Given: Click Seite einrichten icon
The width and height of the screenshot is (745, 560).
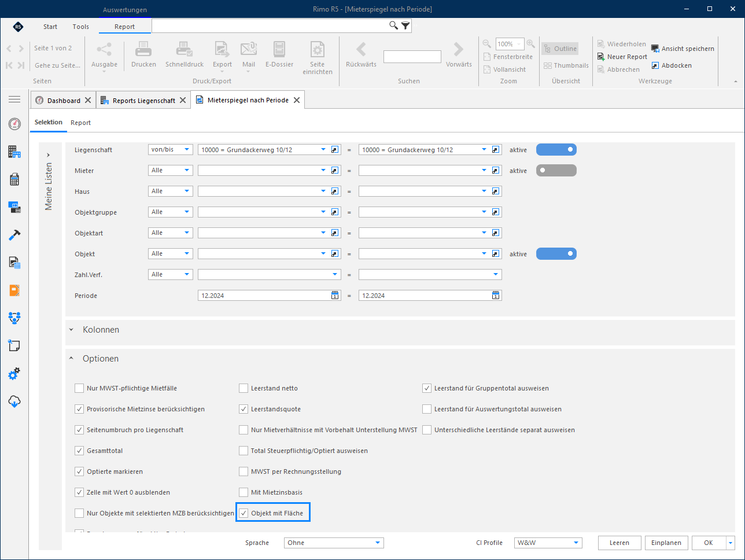Looking at the screenshot, I should (x=318, y=49).
